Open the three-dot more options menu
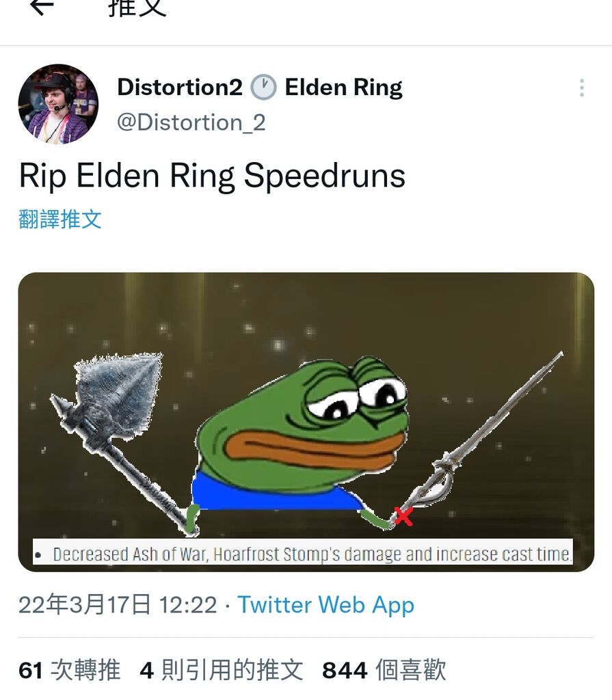This screenshot has width=612, height=700. (582, 88)
